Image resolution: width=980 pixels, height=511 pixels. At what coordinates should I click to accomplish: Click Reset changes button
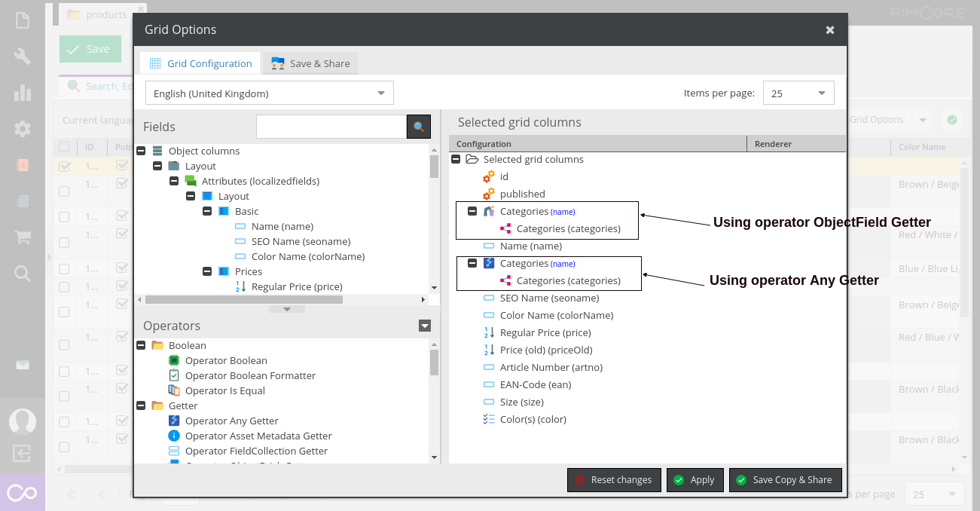(615, 480)
